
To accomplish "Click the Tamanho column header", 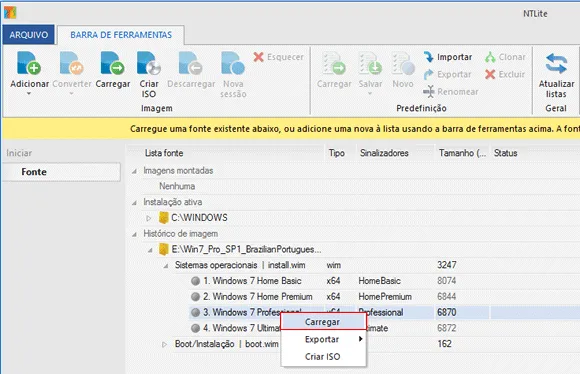I will pos(462,153).
